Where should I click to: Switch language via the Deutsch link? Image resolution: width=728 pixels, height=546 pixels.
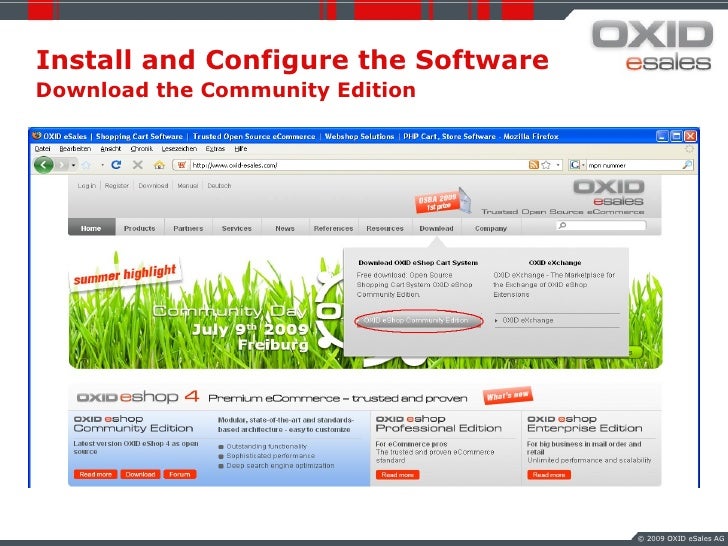pyautogui.click(x=219, y=186)
